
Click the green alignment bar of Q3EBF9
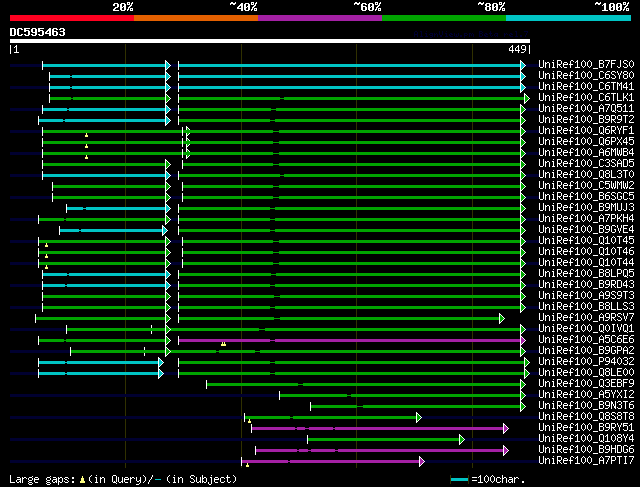point(366,384)
